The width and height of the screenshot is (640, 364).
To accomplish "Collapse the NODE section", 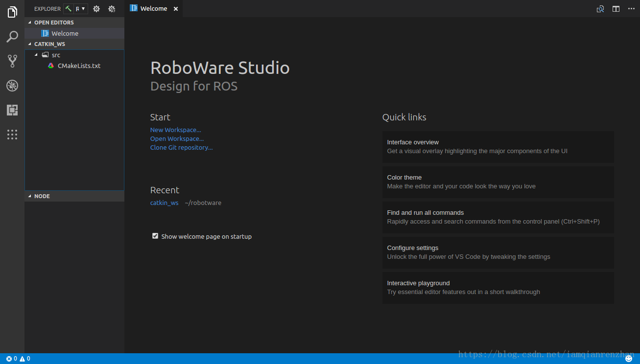I will tap(74, 196).
